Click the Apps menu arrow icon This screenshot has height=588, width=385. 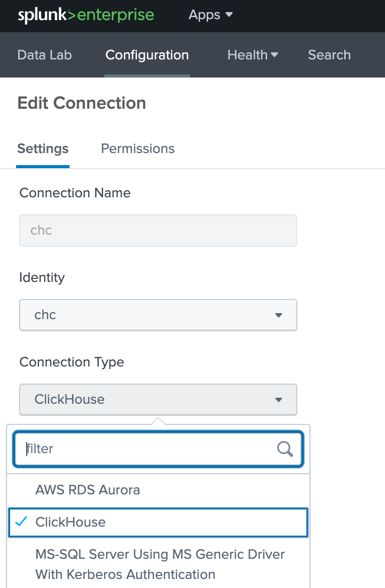(228, 16)
